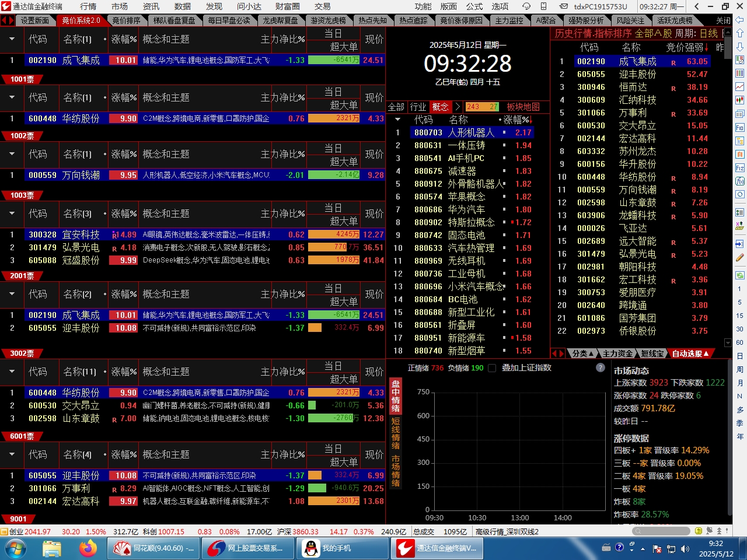Click the blue import arrow icon in sidebar
The height and width of the screenshot is (560, 747).
coord(740,244)
